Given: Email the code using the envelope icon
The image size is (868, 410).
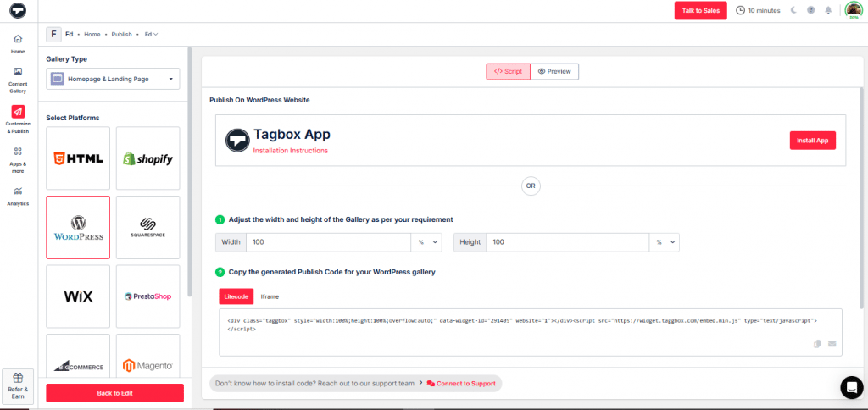Looking at the screenshot, I should 832,343.
